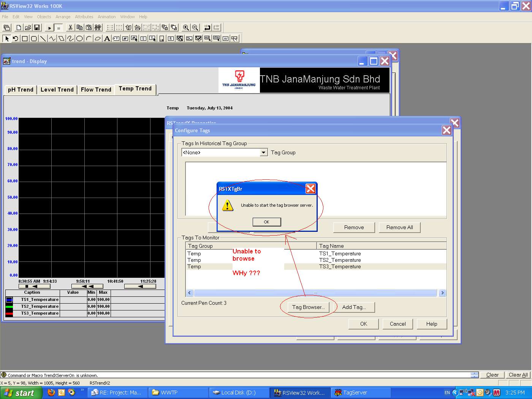Select the Trend object tool
This screenshot has height=399, width=532.
click(225, 38)
